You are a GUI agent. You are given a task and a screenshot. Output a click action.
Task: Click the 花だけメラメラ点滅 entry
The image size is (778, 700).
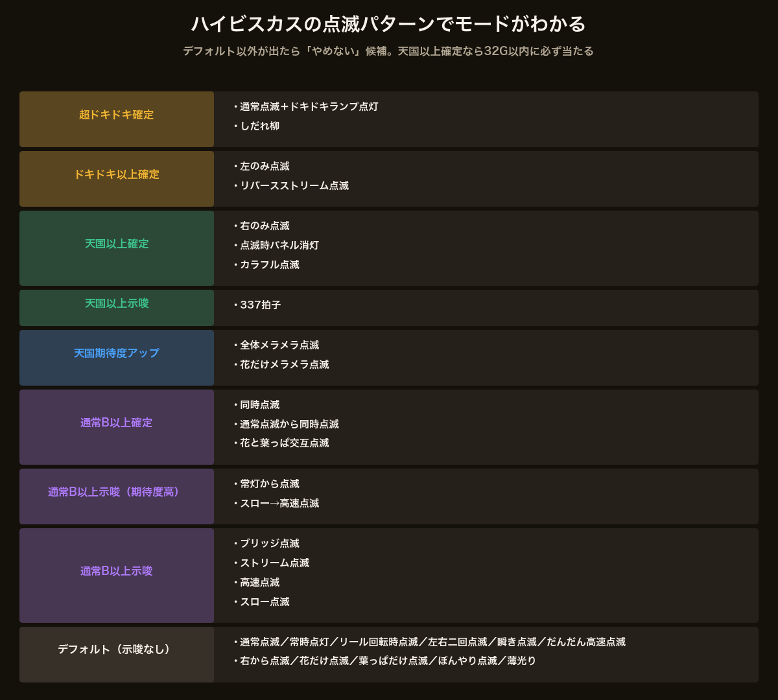pos(281,365)
